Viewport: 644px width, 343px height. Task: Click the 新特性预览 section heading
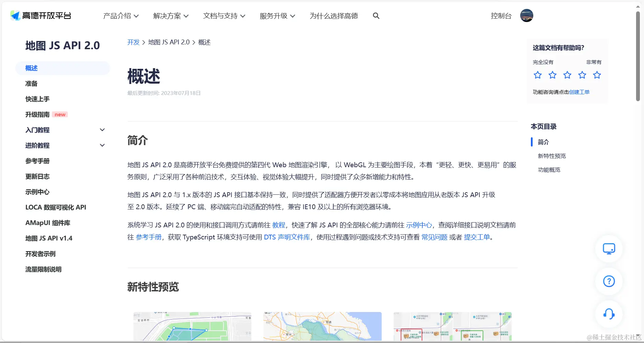153,287
